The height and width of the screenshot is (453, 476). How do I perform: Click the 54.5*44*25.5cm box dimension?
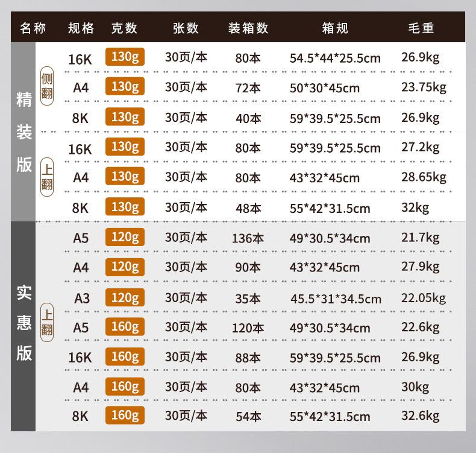pos(335,59)
